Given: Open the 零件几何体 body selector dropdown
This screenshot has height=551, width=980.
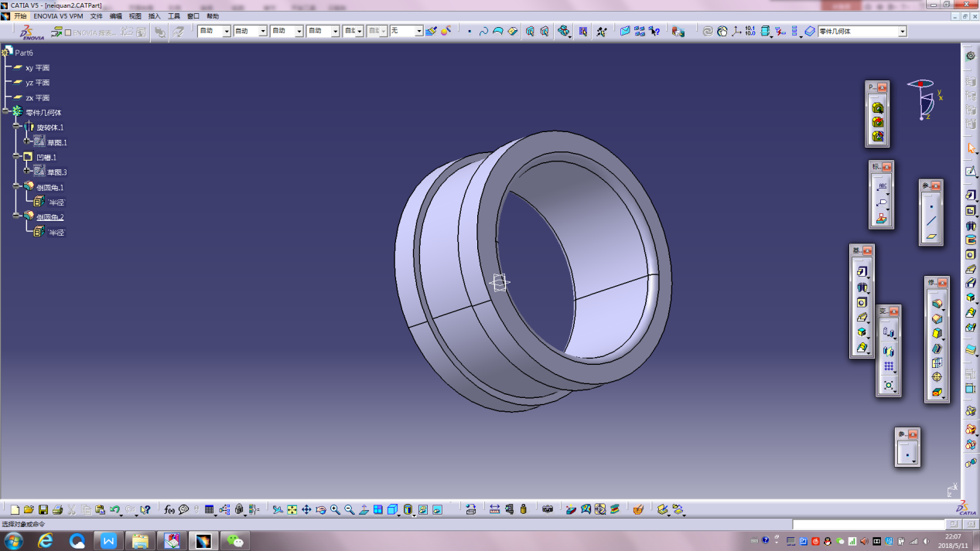Looking at the screenshot, I should click(902, 32).
